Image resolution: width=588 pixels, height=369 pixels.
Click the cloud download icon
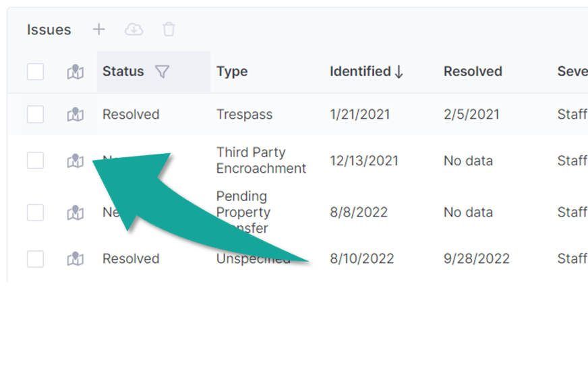(x=134, y=29)
